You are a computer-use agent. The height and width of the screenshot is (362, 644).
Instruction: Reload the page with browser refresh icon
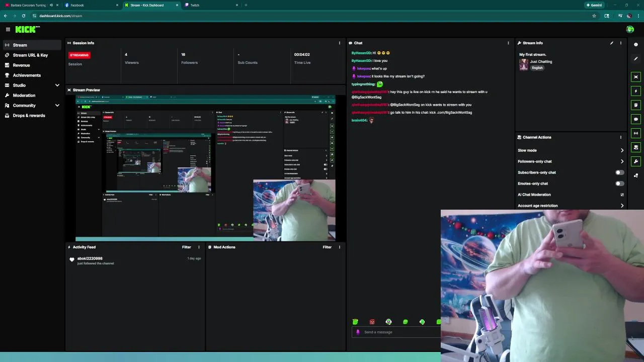[x=23, y=16]
